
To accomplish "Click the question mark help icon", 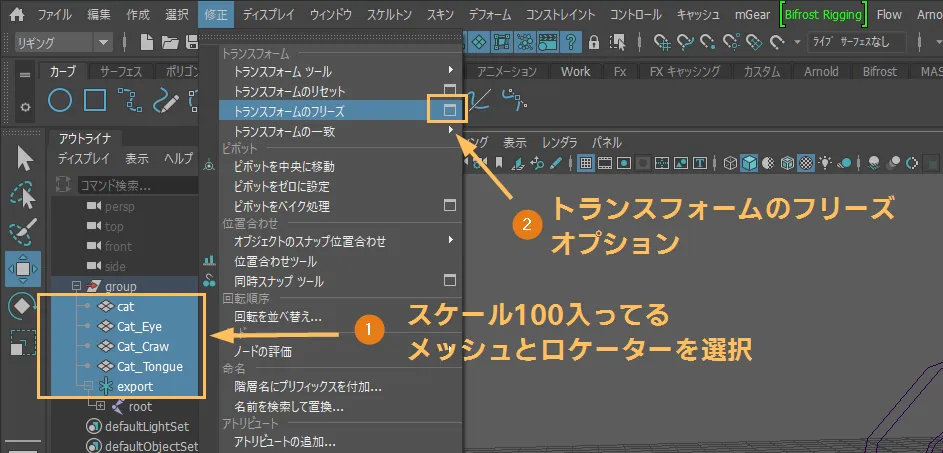I will (x=571, y=42).
